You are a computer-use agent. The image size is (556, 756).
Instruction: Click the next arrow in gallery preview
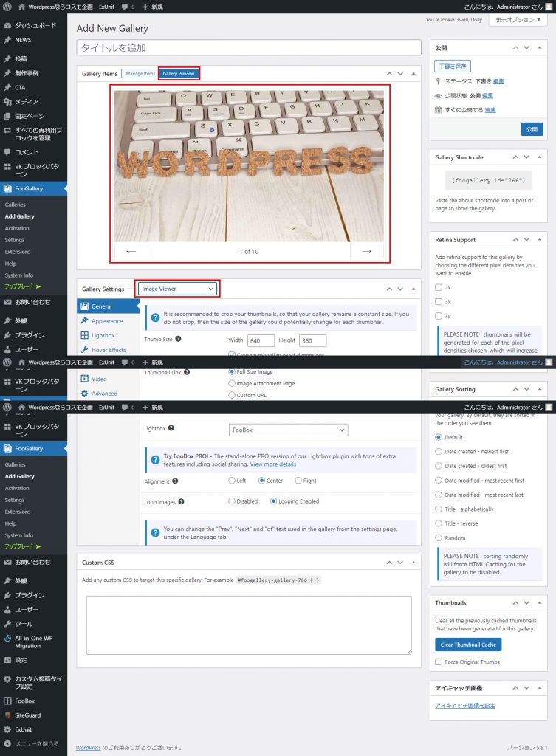(x=366, y=251)
